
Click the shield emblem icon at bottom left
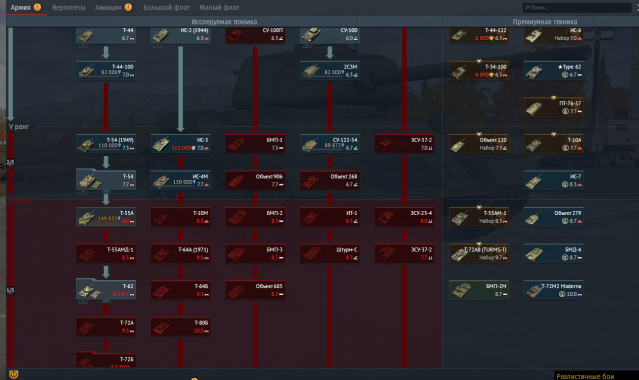[x=13, y=374]
